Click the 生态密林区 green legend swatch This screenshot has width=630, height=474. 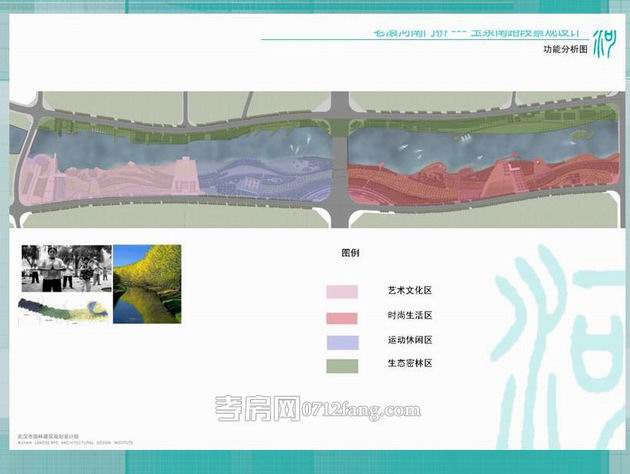(x=342, y=366)
